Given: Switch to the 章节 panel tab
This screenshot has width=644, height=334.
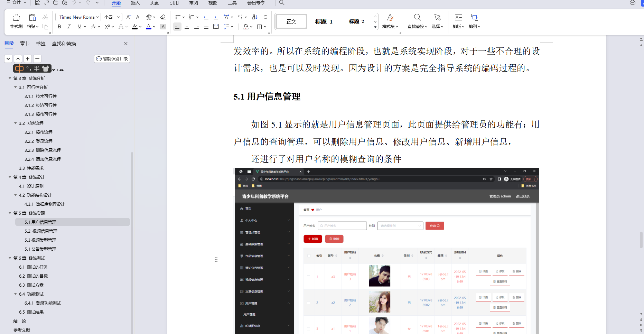Looking at the screenshot, I should point(25,43).
